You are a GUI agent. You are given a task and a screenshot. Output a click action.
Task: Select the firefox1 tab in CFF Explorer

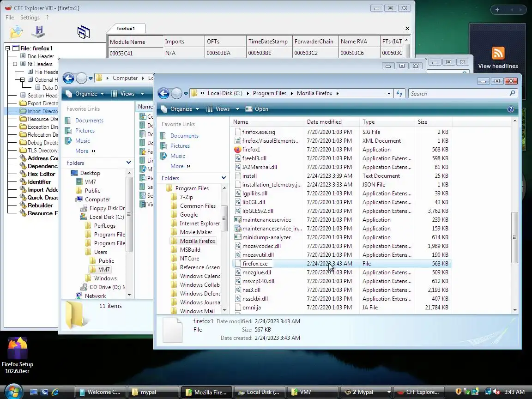coord(126,29)
